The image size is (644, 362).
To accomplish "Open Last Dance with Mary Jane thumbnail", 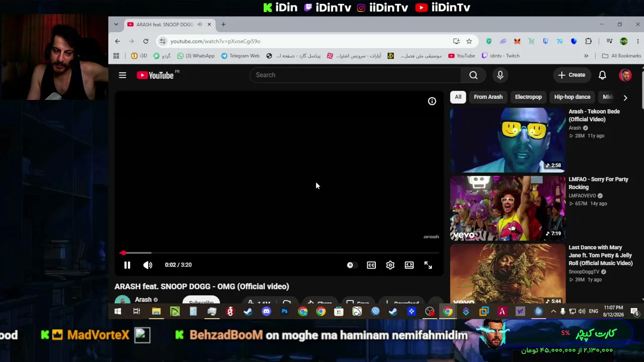I will point(508,275).
